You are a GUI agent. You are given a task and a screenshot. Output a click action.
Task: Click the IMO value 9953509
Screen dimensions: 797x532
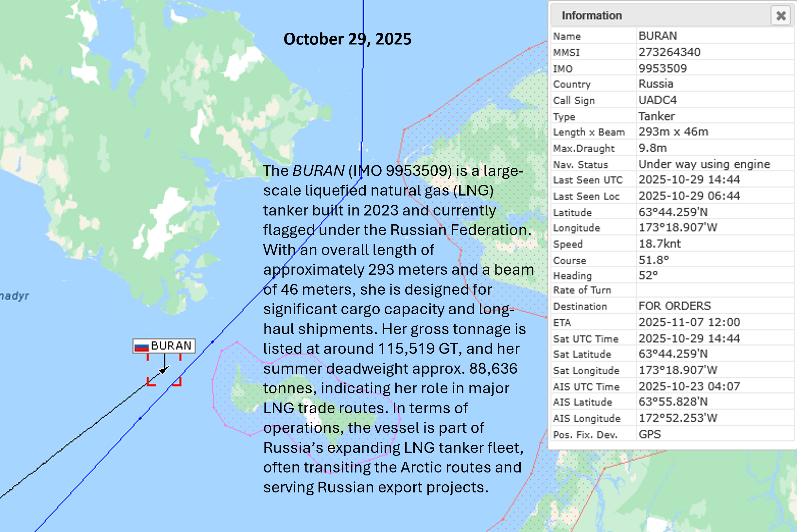pyautogui.click(x=662, y=69)
